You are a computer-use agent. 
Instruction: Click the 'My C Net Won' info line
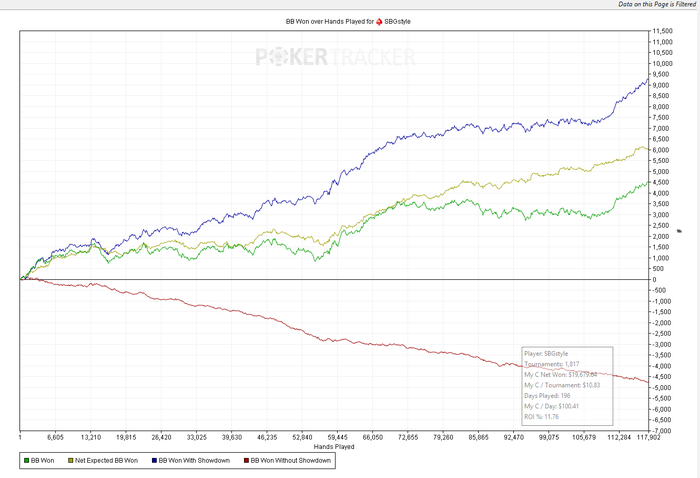coord(560,374)
